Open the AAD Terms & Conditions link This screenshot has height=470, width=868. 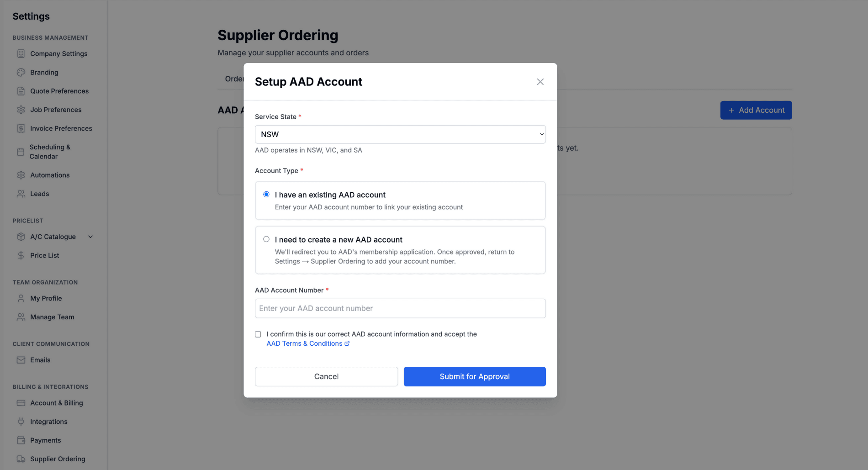(304, 343)
